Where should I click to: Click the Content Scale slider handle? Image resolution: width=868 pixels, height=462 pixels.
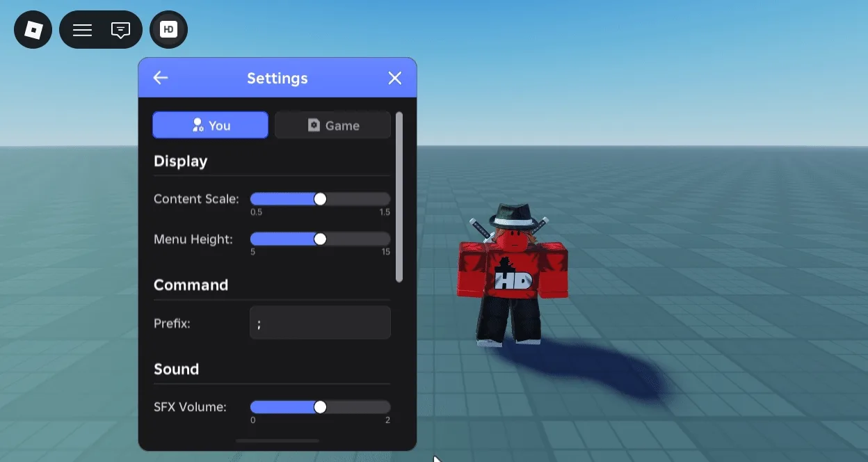tap(320, 199)
